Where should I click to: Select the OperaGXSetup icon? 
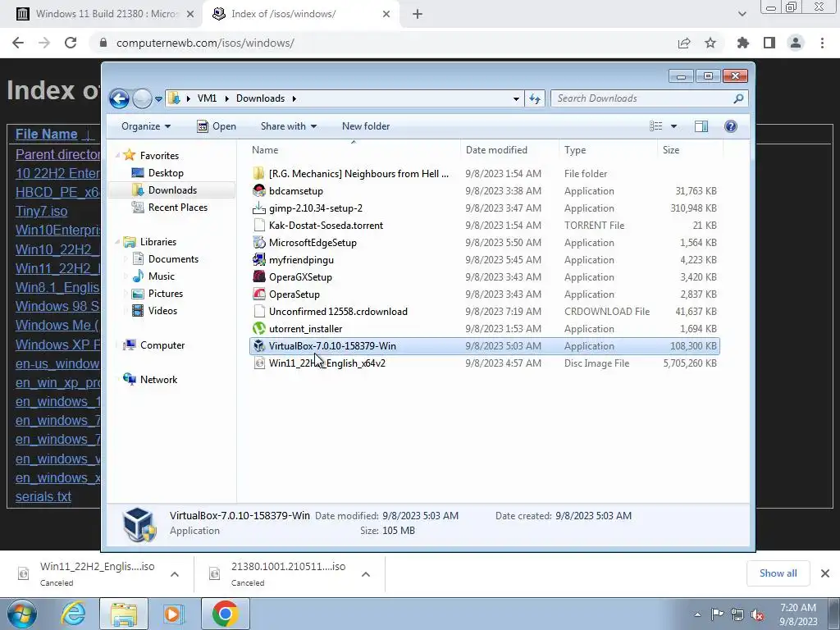259,277
